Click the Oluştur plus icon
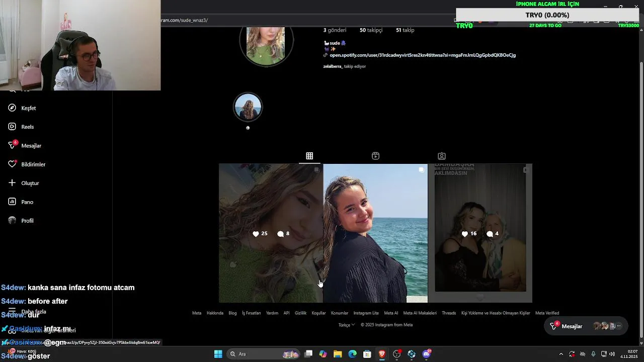This screenshot has width=644, height=362. (x=12, y=183)
